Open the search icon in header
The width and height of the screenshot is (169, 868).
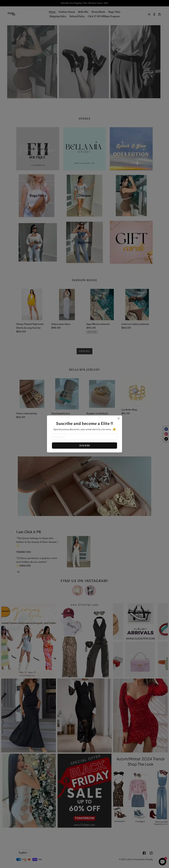(x=149, y=14)
